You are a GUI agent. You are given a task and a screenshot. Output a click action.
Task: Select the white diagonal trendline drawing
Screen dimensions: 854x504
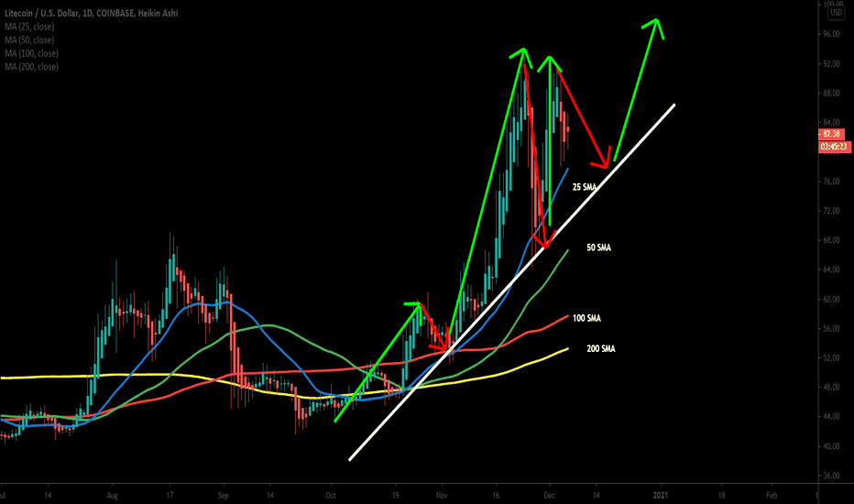pyautogui.click(x=512, y=282)
